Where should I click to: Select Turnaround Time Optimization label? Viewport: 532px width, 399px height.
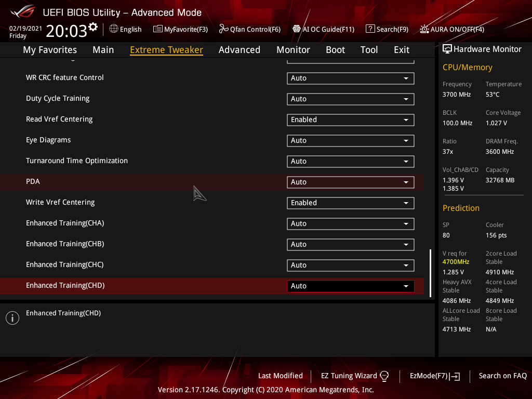point(77,161)
